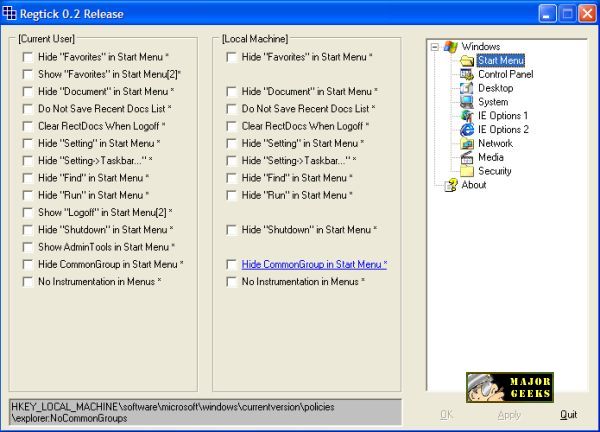The height and width of the screenshot is (432, 600).
Task: Select Start Menu in the tree
Action: pos(501,60)
